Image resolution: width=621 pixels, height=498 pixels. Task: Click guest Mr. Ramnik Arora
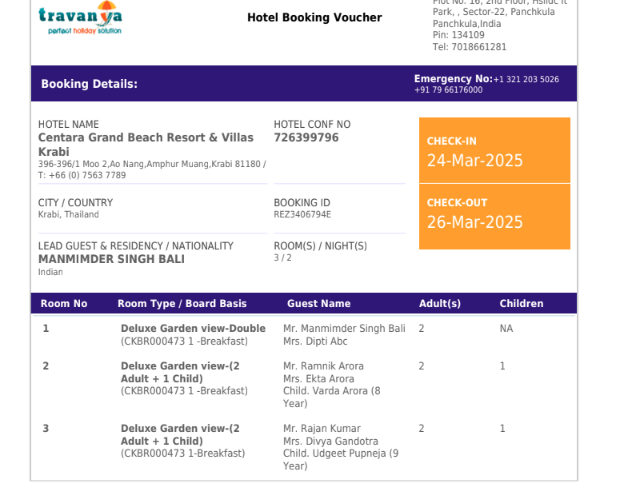pyautogui.click(x=323, y=366)
